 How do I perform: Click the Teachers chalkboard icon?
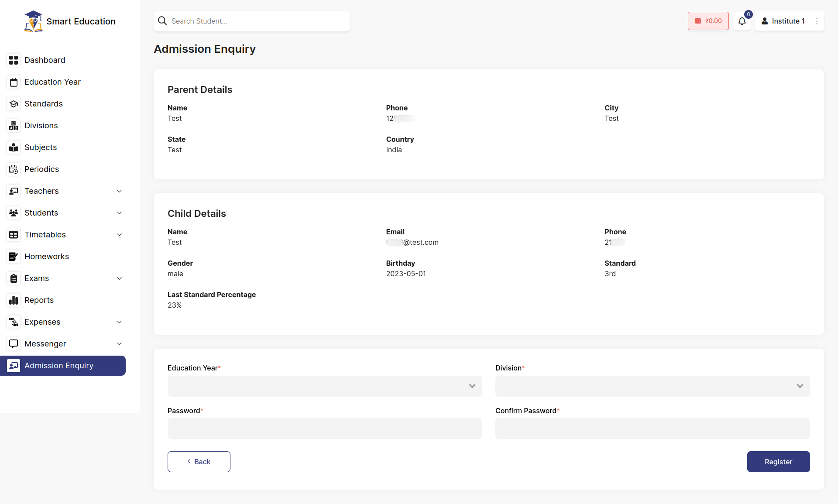pos(14,191)
